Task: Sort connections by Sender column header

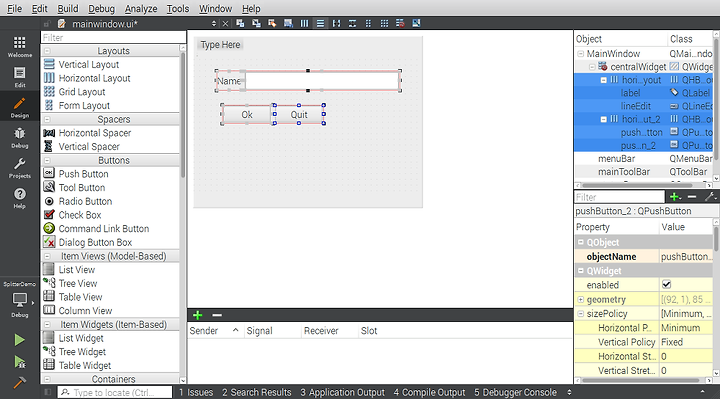Action: tap(214, 331)
